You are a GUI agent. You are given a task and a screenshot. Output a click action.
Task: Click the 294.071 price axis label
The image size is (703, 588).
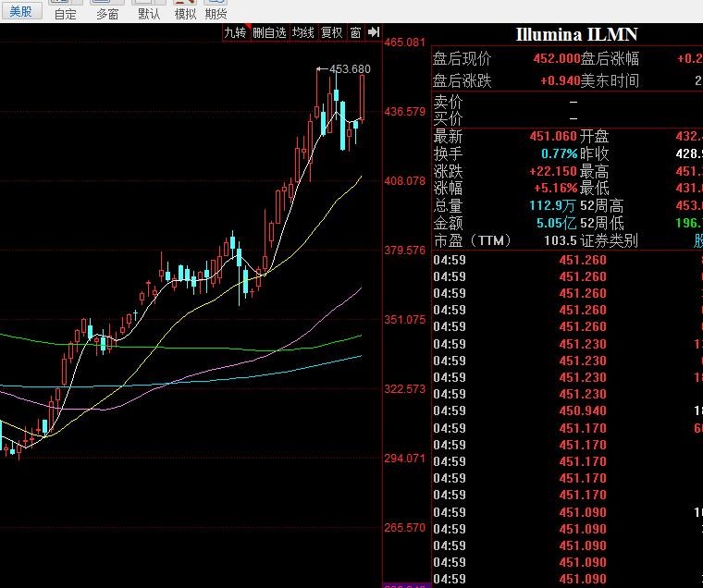[404, 459]
